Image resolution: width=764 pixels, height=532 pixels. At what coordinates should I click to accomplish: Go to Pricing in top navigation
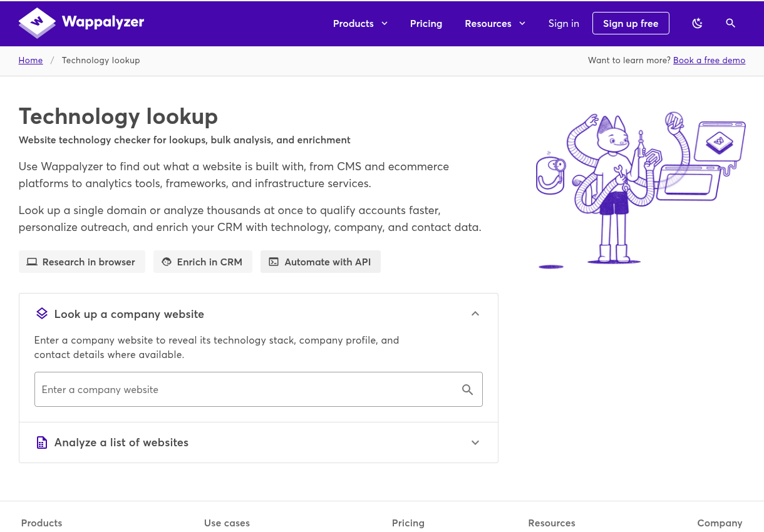pyautogui.click(x=426, y=23)
